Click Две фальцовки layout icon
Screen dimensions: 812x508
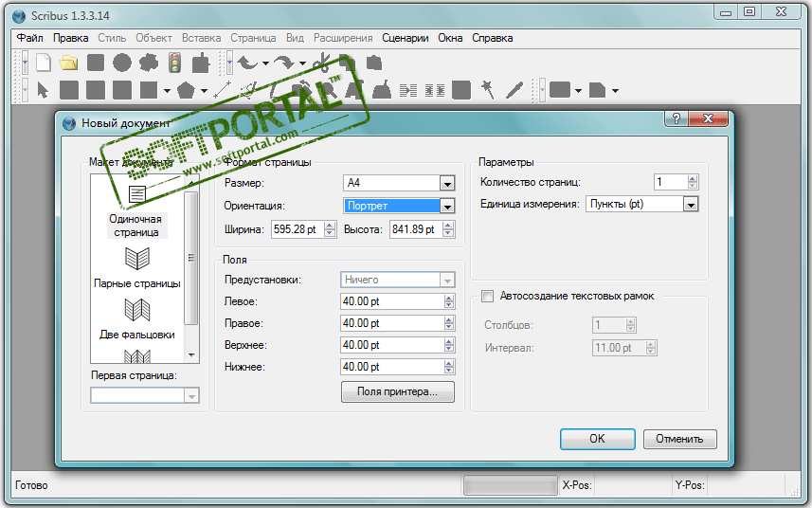pyautogui.click(x=137, y=310)
